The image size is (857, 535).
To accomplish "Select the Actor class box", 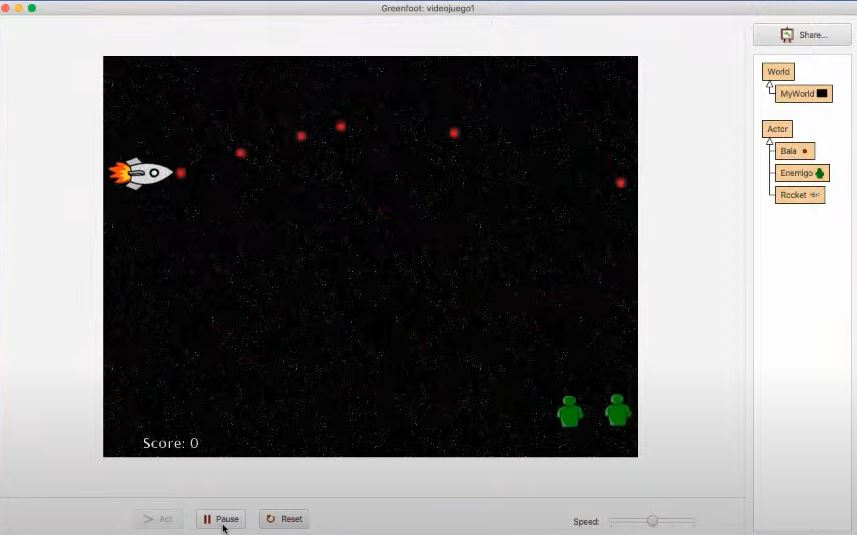I will [x=777, y=129].
